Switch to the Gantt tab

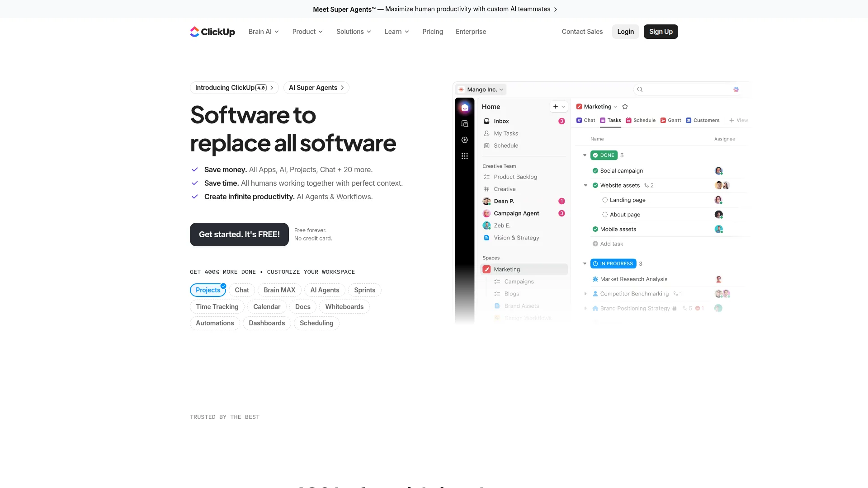tap(670, 120)
